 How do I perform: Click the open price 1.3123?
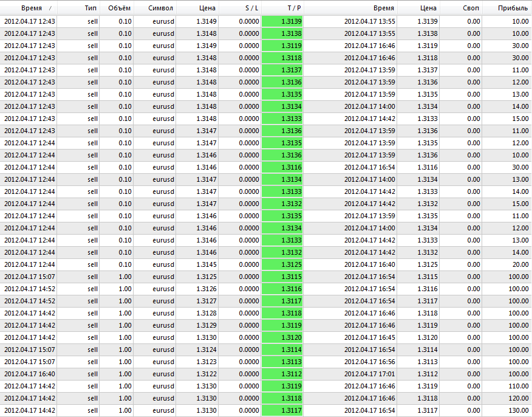pyautogui.click(x=206, y=362)
